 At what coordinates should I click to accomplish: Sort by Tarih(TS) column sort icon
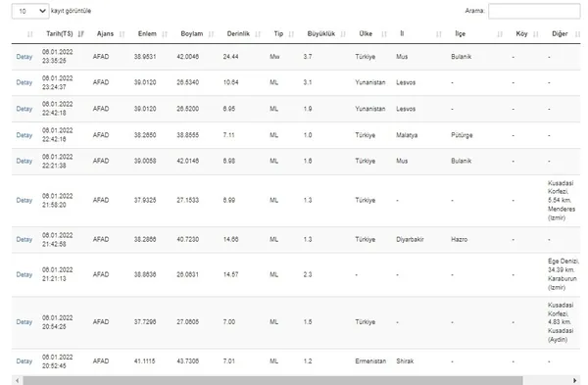pyautogui.click(x=81, y=34)
